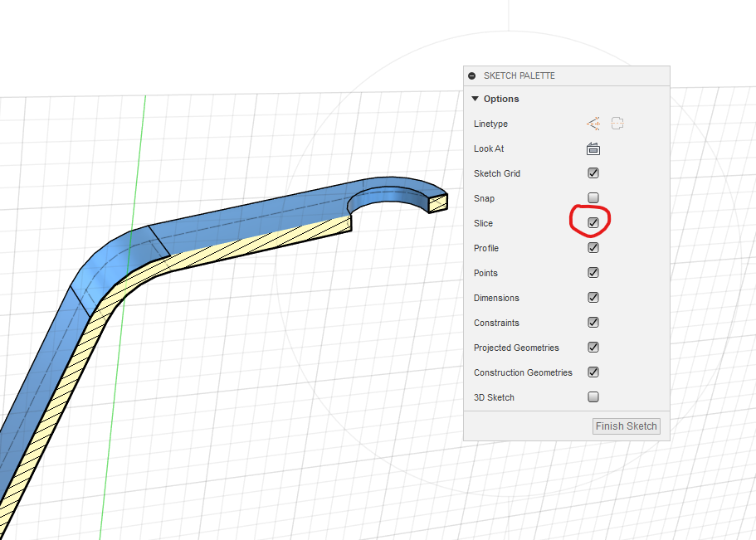The width and height of the screenshot is (756, 540).
Task: Enable the Snap checkbox
Action: [593, 198]
